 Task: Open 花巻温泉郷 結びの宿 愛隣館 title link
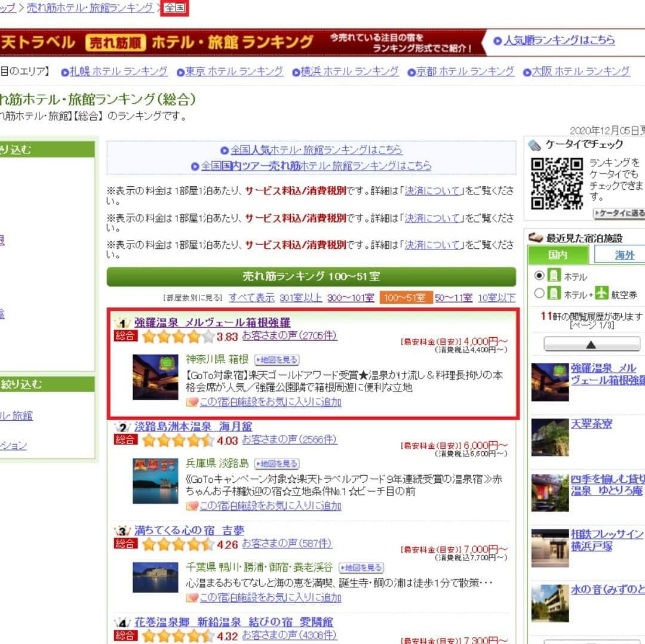pos(234,623)
